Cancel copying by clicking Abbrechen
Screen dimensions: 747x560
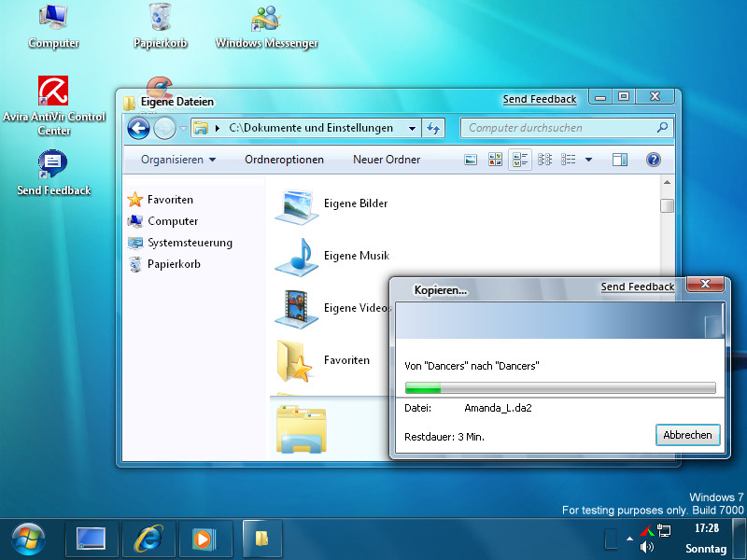coord(687,434)
